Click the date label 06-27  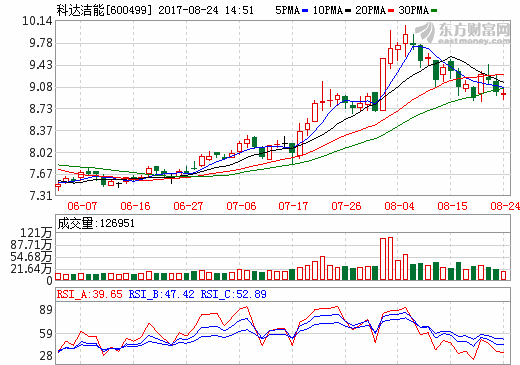tap(188, 206)
